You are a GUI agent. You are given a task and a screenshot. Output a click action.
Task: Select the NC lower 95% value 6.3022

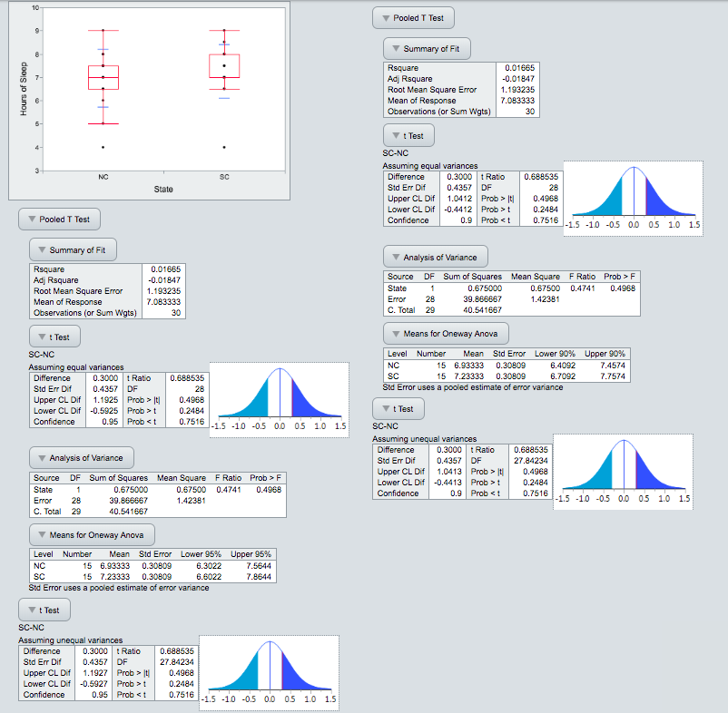click(209, 566)
